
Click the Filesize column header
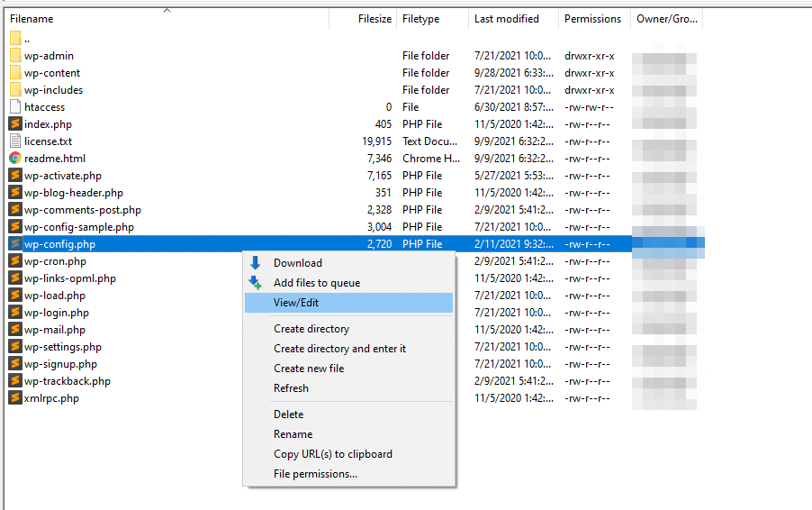tap(374, 19)
